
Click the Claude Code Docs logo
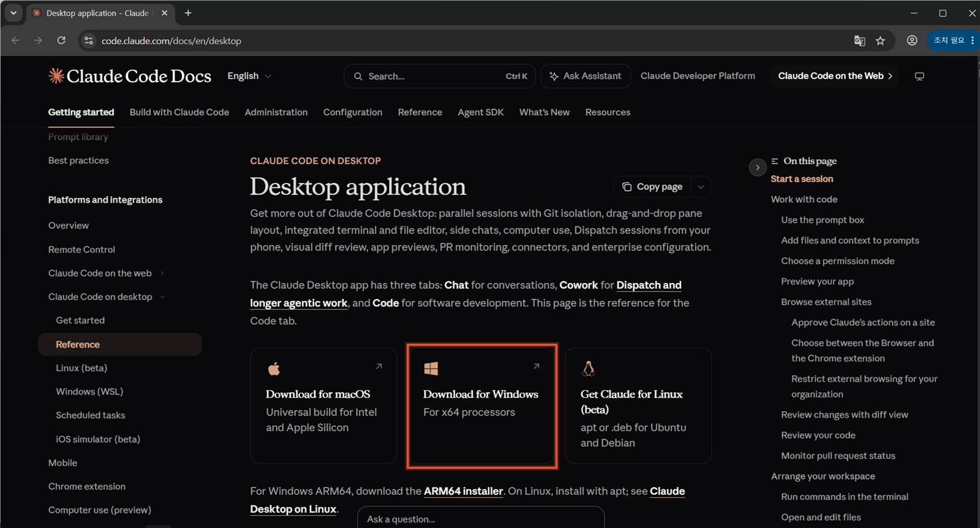[x=130, y=76]
